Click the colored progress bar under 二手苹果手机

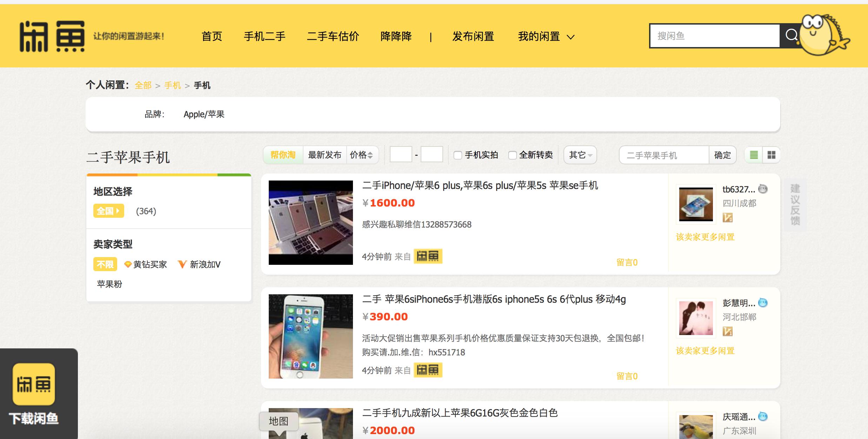(169, 175)
